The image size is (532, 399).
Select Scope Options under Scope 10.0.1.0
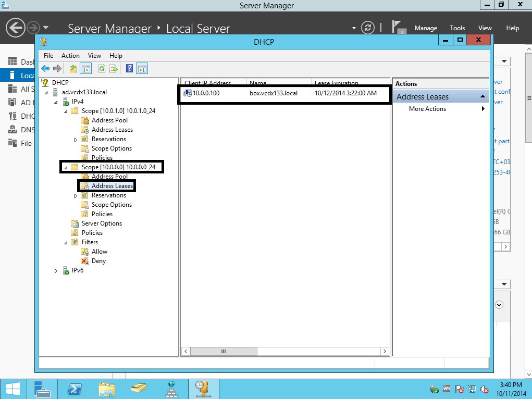pos(112,148)
